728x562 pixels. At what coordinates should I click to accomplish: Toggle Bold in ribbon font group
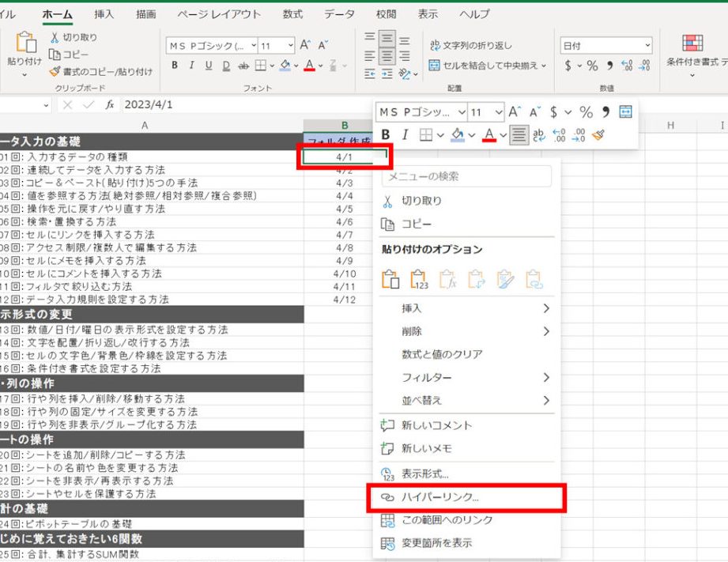coord(175,66)
